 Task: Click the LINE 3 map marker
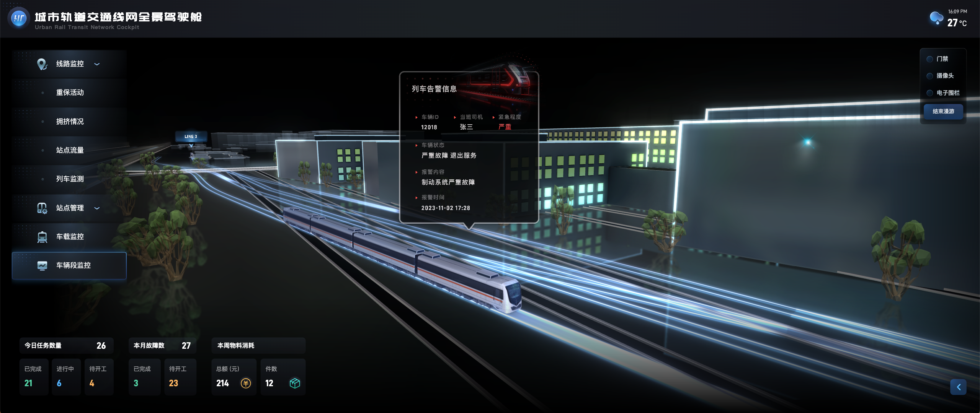(x=191, y=137)
